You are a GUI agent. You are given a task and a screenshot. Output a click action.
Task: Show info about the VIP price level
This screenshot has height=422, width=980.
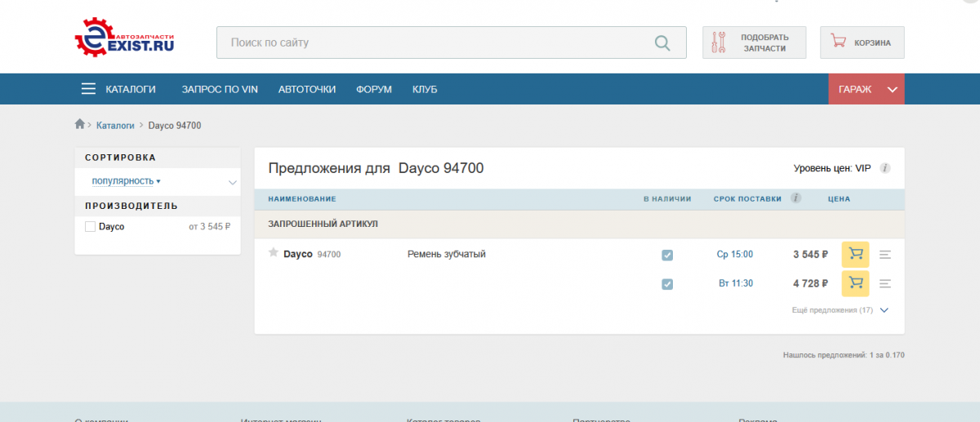pyautogui.click(x=884, y=168)
